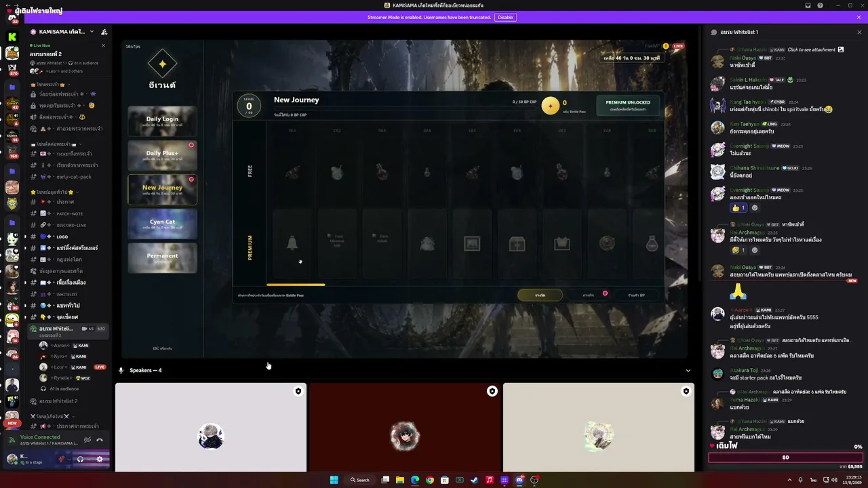Open middle speaker's dark-haired avatar

point(405,436)
